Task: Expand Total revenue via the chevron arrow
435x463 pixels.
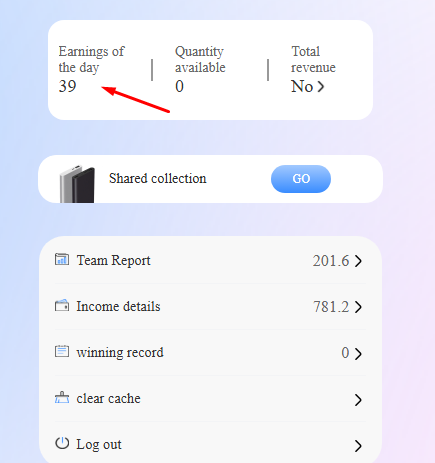Action: [320, 87]
